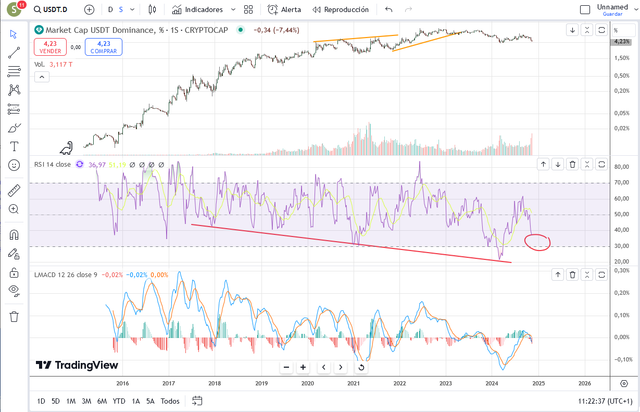Start Reproducción bar replay
This screenshot has width=640, height=412.
click(x=341, y=9)
